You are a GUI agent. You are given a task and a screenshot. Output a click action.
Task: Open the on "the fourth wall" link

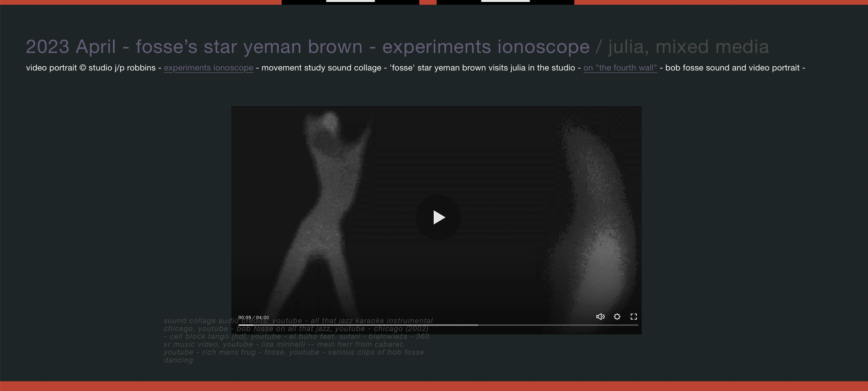tap(620, 68)
